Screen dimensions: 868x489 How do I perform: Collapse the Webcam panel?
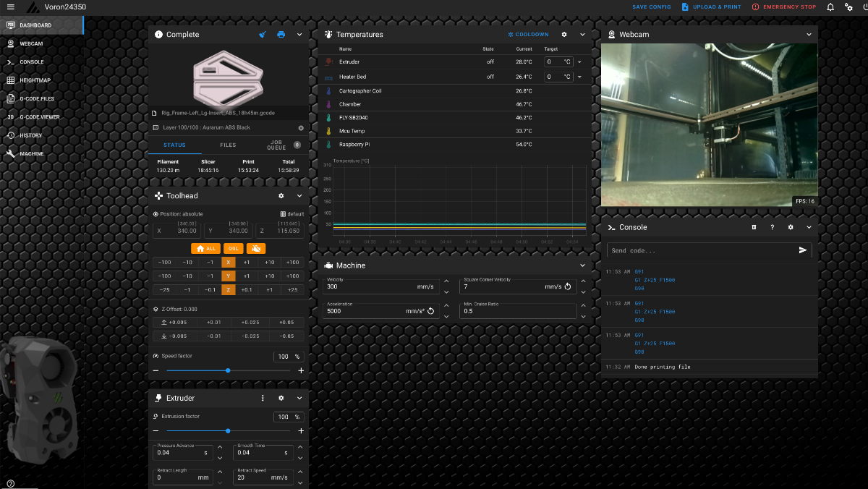click(809, 35)
